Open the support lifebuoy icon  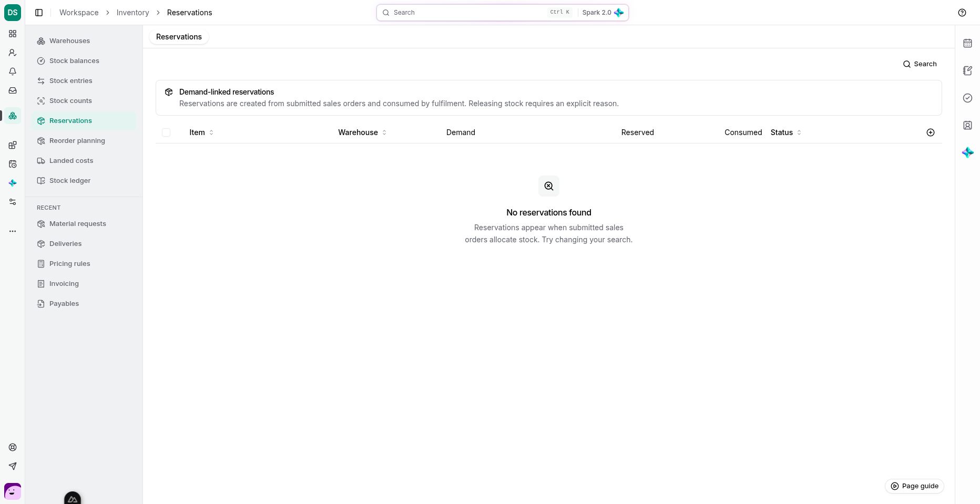click(x=13, y=447)
